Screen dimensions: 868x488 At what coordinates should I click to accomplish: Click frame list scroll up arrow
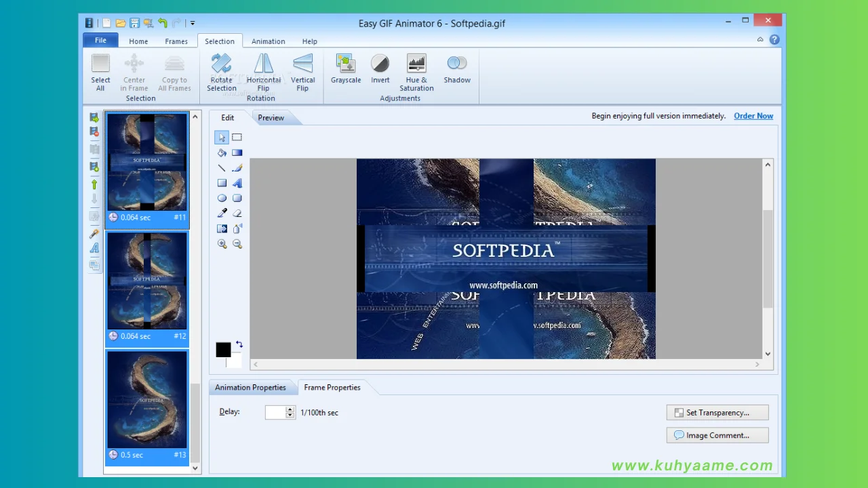pos(195,117)
